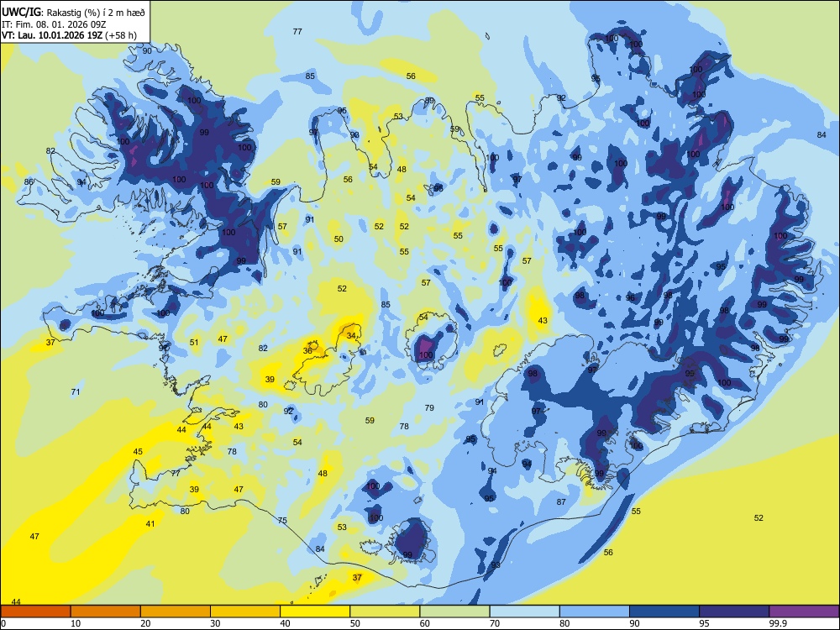The height and width of the screenshot is (630, 840).
Task: Click the 50–60 pale yellow legend band
Action: coord(385,612)
